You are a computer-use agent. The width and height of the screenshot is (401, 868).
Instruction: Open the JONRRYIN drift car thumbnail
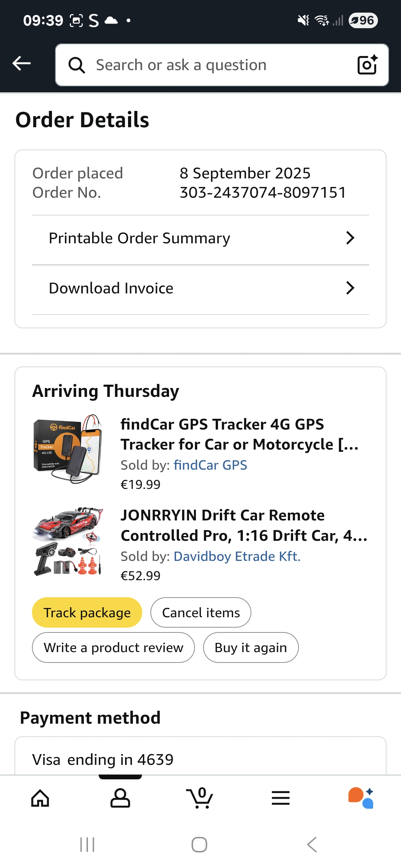pos(68,541)
